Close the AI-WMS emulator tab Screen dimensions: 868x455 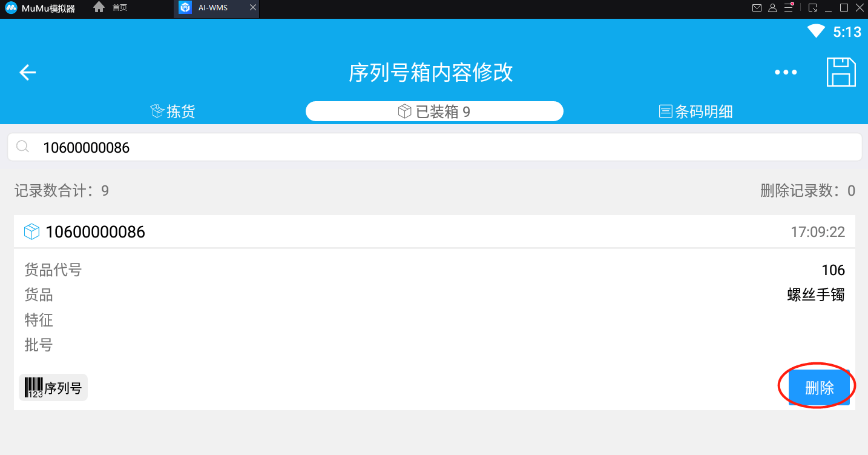(x=253, y=8)
